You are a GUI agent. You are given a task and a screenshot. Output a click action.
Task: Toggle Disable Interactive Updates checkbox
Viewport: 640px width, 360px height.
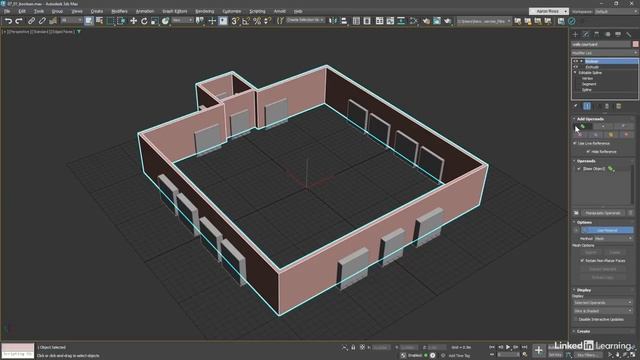[576, 319]
